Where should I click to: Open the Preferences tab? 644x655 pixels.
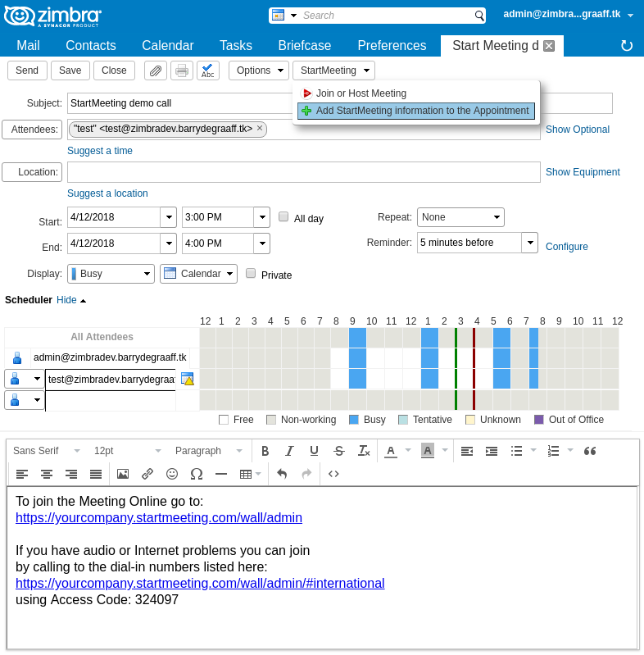click(392, 46)
